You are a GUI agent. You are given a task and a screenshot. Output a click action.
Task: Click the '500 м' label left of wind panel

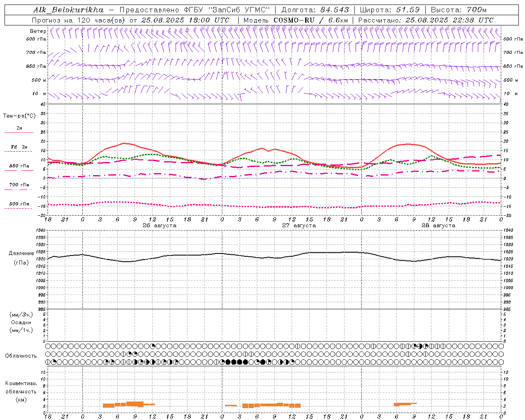point(38,80)
